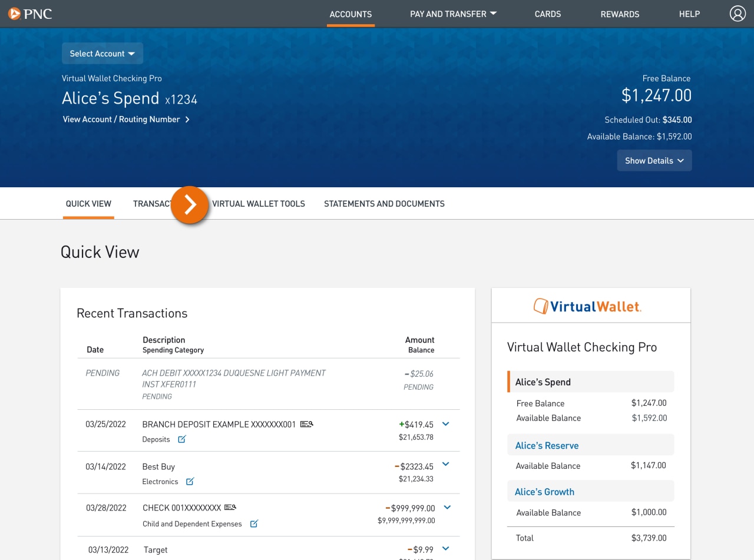Edit the Electronics spending category

pos(189,481)
